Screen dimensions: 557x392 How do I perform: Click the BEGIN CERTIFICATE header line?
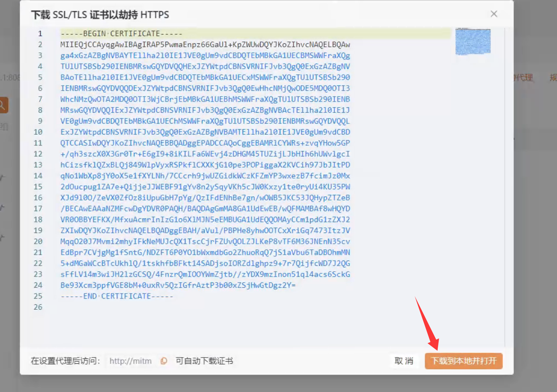(x=121, y=34)
